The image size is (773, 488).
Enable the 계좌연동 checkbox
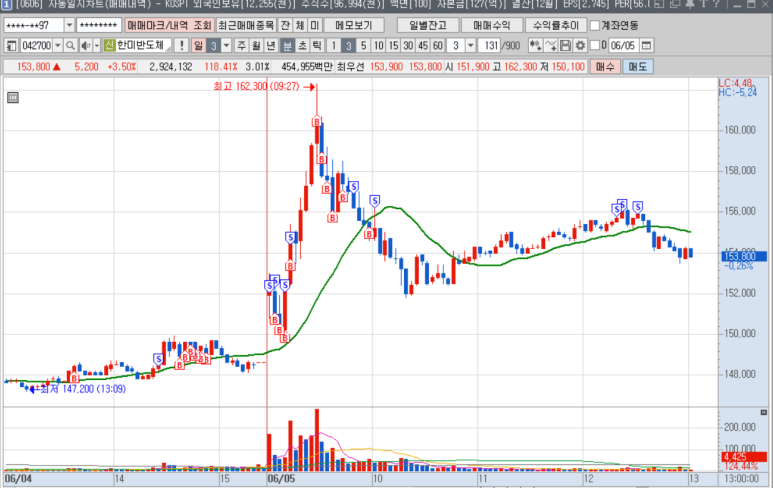click(595, 25)
